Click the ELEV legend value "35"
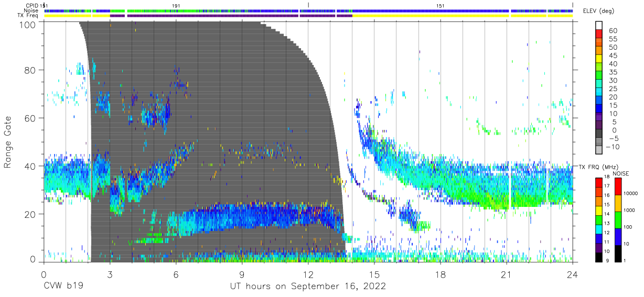The image size is (644, 297). click(613, 72)
